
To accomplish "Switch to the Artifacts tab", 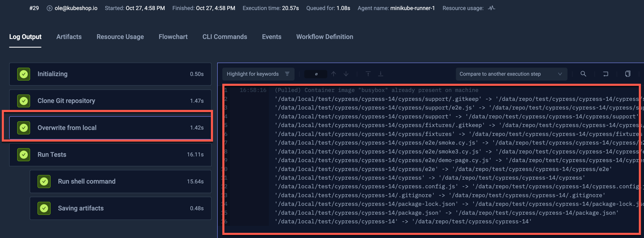I will (69, 37).
